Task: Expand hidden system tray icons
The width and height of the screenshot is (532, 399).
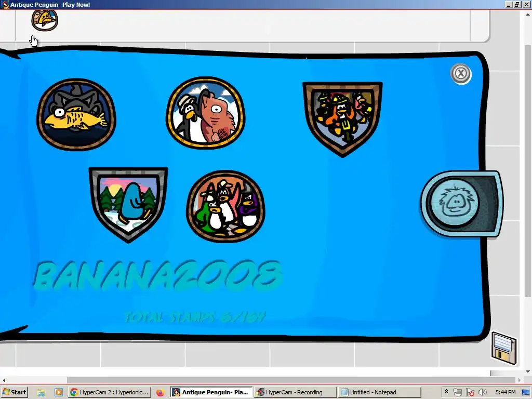Action: tap(446, 392)
